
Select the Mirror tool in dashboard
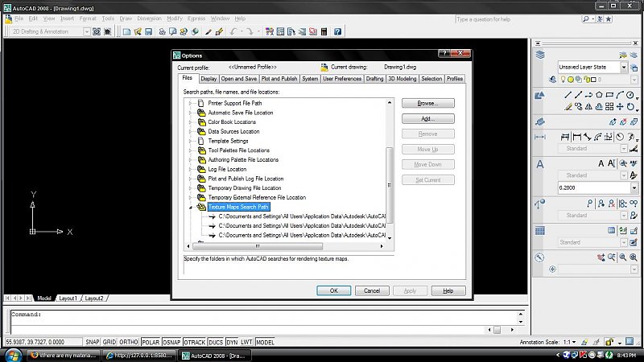(x=588, y=107)
